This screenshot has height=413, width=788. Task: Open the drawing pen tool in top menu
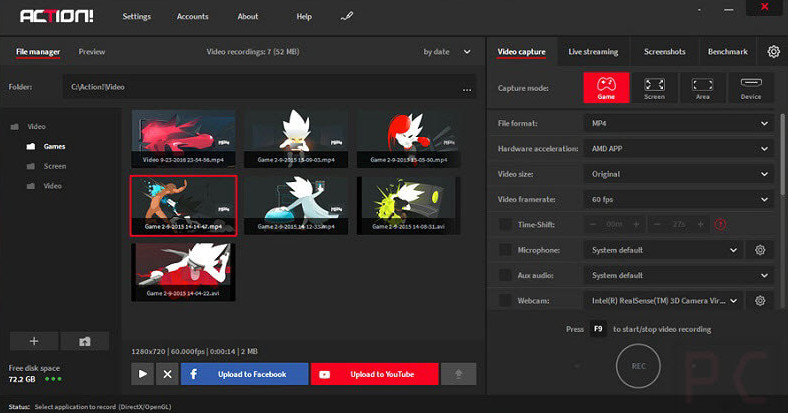[347, 16]
